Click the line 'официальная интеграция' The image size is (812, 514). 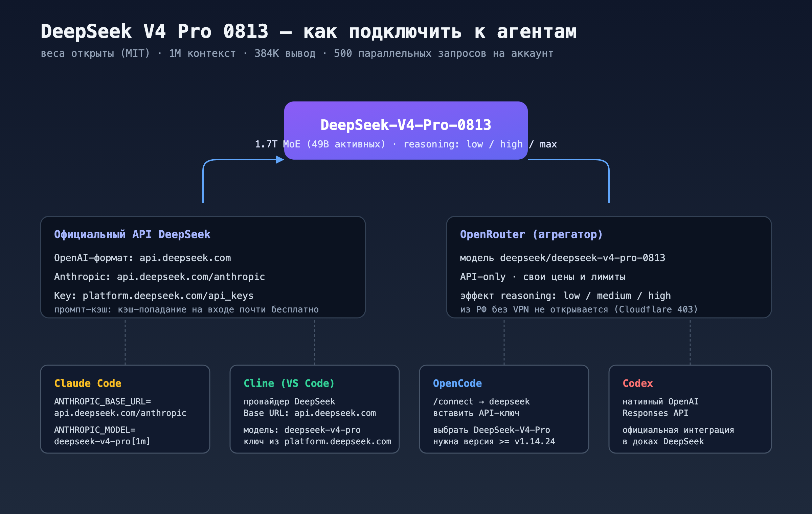point(678,430)
